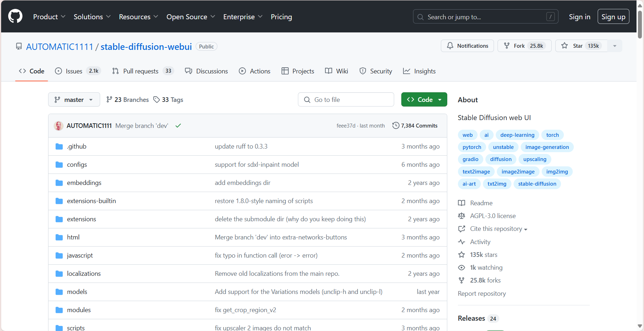Go to the Projects tab
This screenshot has height=331, width=644.
click(x=298, y=71)
